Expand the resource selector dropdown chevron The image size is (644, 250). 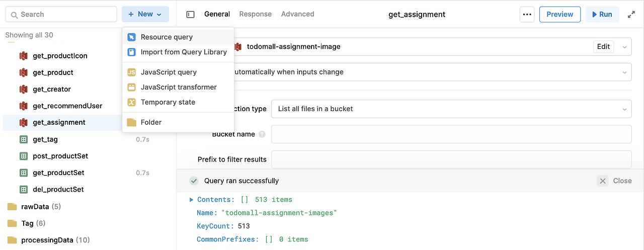pos(624,47)
